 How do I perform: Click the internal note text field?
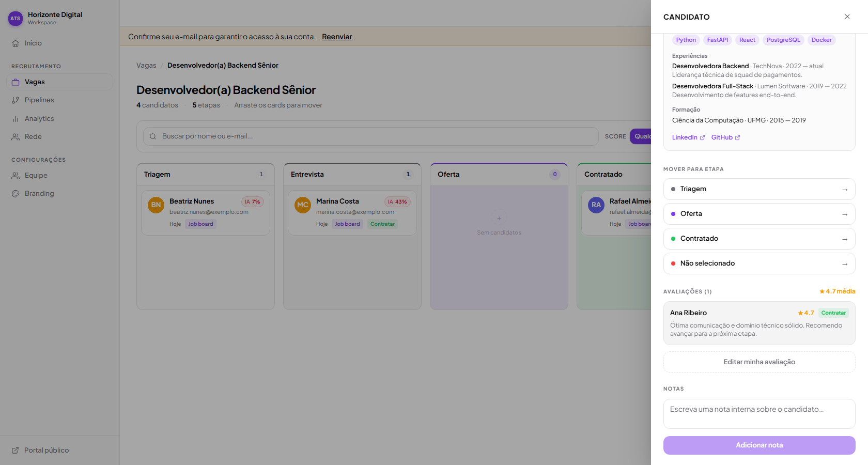click(759, 414)
